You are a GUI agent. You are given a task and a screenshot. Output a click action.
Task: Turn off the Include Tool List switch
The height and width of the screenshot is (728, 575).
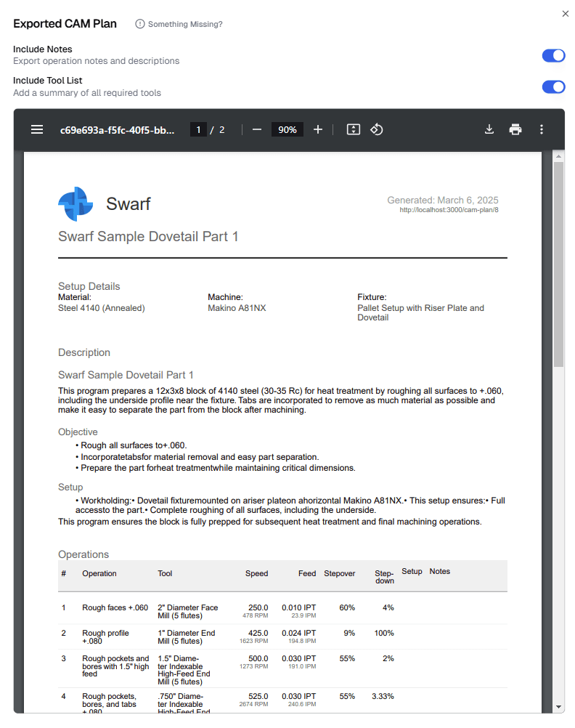554,86
